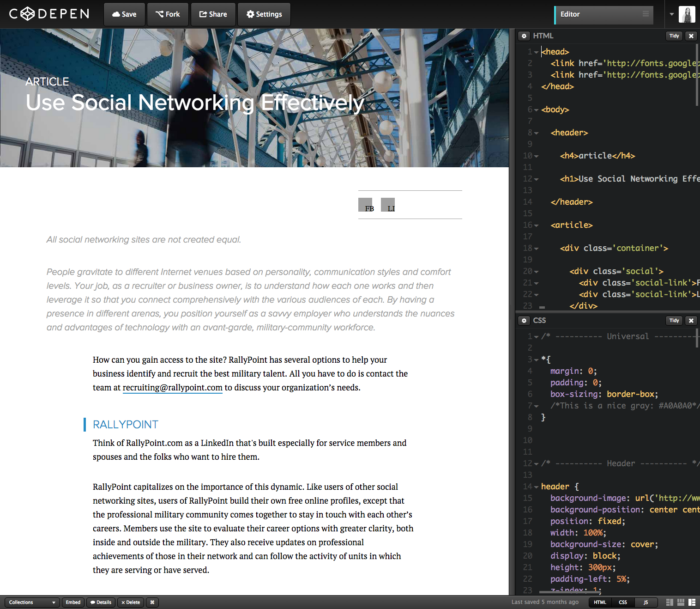
Task: Open pen Details
Action: 101,602
